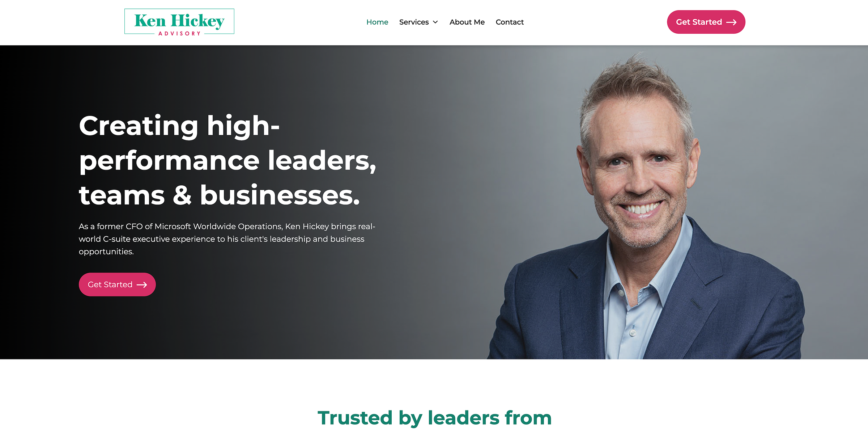Click Ken Hickey's portrait photo face
This screenshot has width=868, height=434.
coord(638,170)
